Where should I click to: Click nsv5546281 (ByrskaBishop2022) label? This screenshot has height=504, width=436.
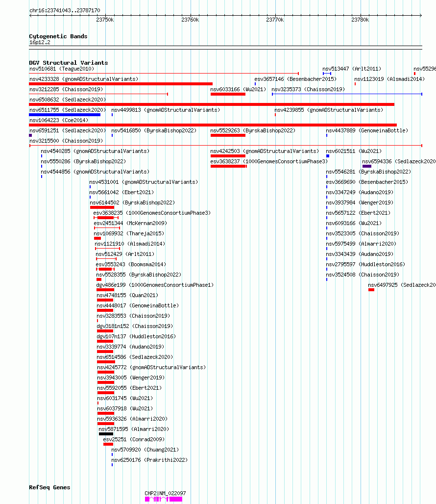click(x=368, y=172)
